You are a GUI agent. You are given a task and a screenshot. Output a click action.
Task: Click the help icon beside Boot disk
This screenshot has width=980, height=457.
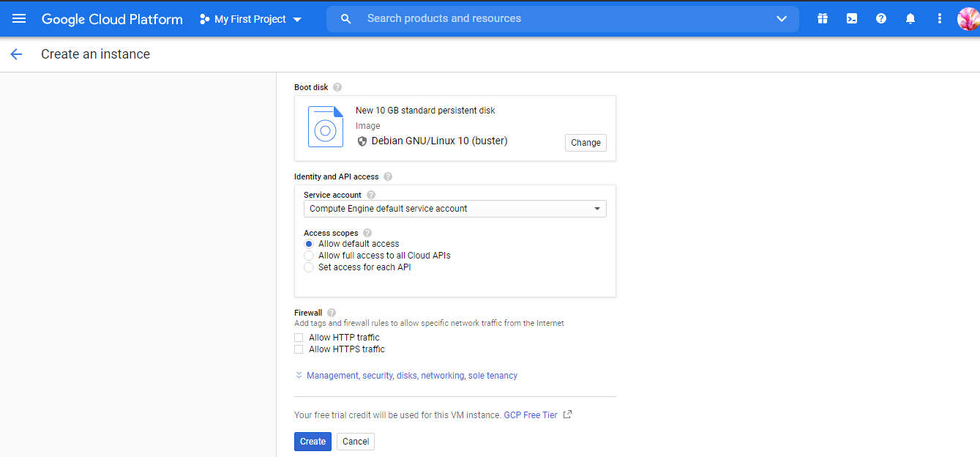tap(337, 87)
